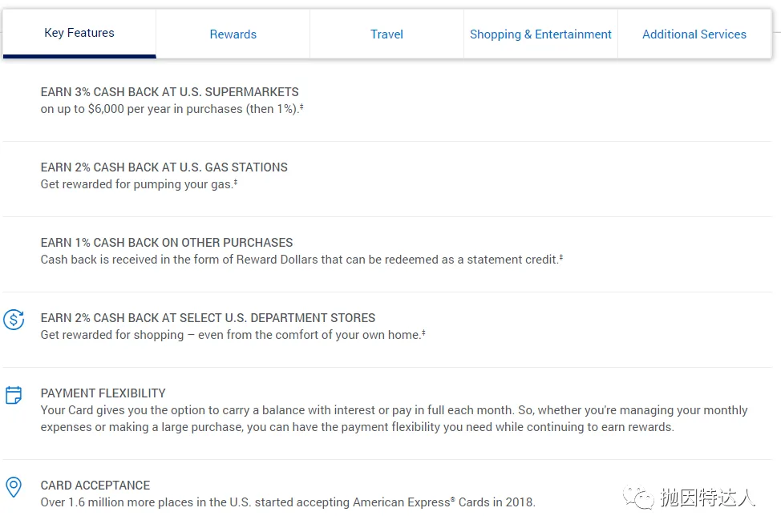Click footnote symbol after 'pumping your gas'
781x532 pixels.
point(236,182)
